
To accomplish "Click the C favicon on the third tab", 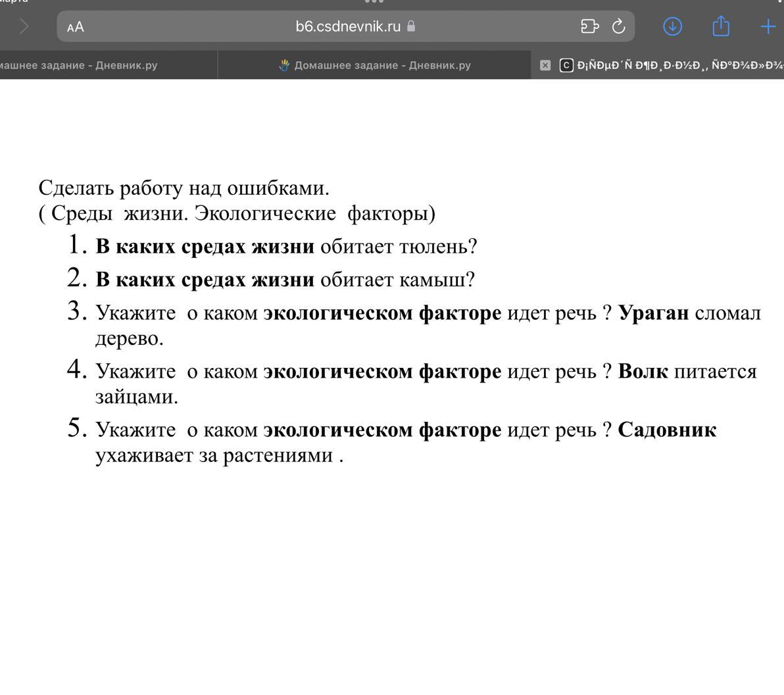I will 566,65.
